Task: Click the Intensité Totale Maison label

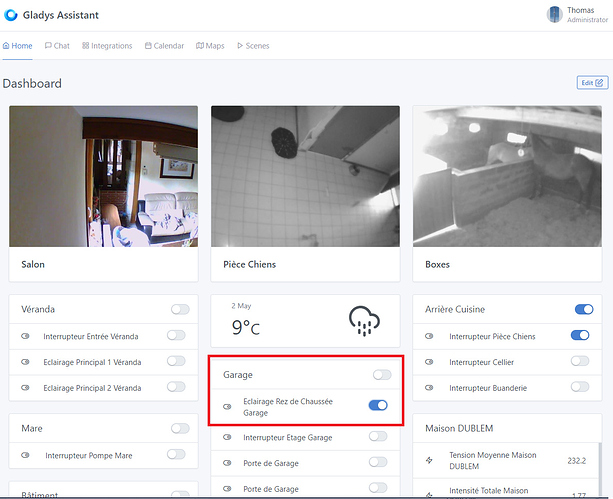Action: [x=489, y=491]
